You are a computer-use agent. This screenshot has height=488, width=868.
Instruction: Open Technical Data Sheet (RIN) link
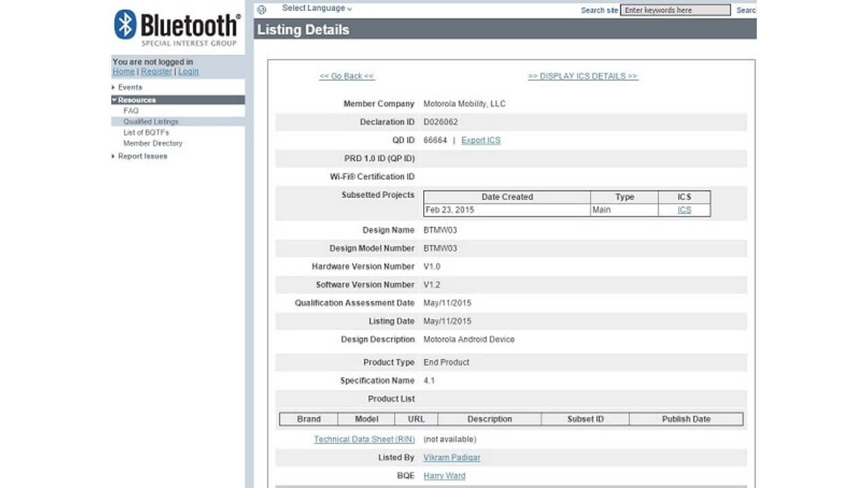[x=364, y=439]
